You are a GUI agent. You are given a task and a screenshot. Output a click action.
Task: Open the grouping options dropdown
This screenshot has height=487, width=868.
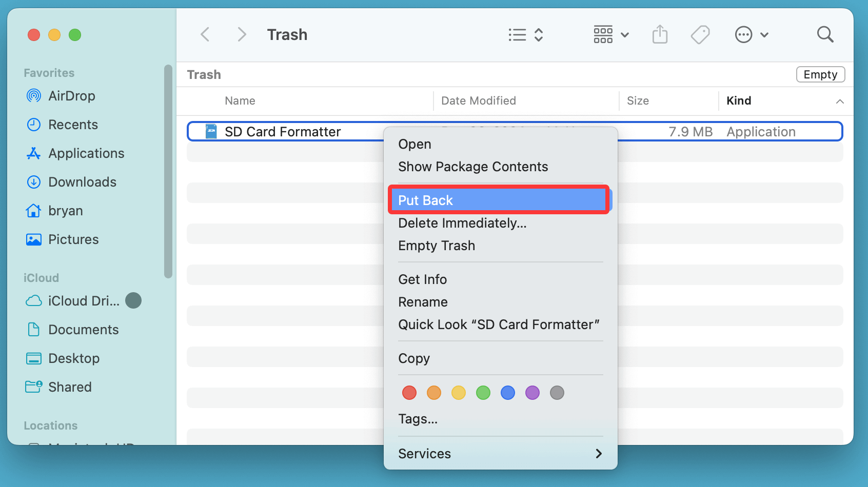pyautogui.click(x=610, y=34)
